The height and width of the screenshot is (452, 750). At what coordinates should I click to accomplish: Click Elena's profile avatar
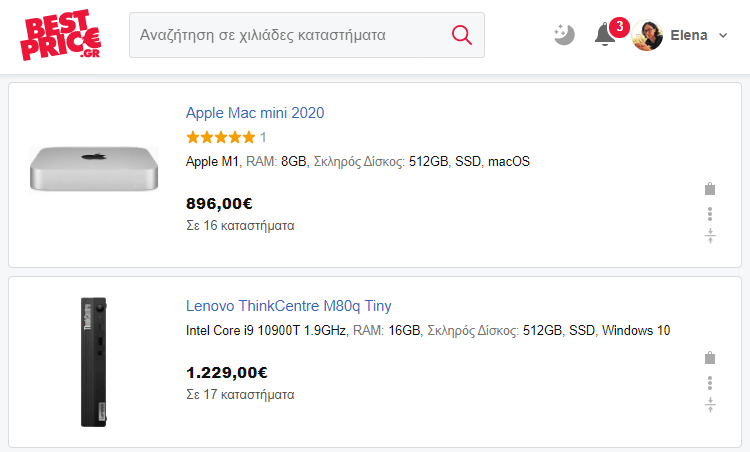[647, 35]
